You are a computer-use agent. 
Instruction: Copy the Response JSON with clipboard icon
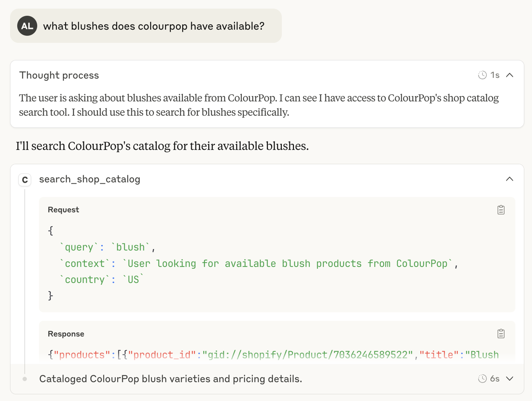tap(501, 334)
